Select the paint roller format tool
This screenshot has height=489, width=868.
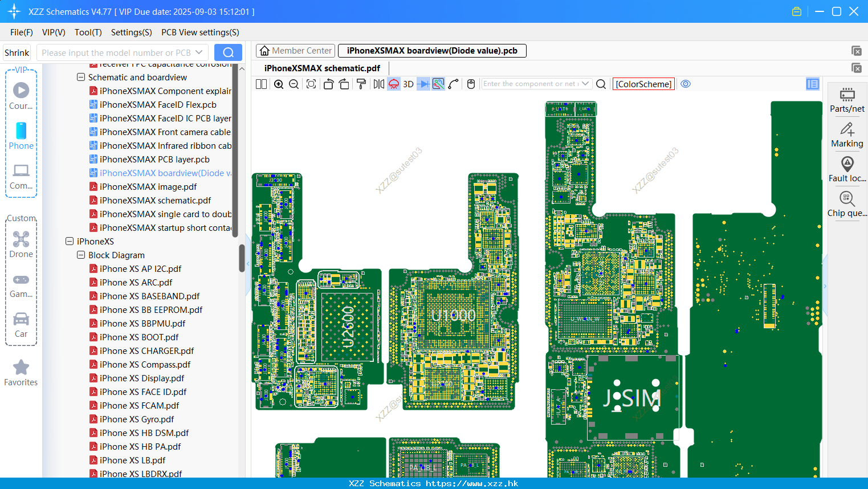point(361,84)
